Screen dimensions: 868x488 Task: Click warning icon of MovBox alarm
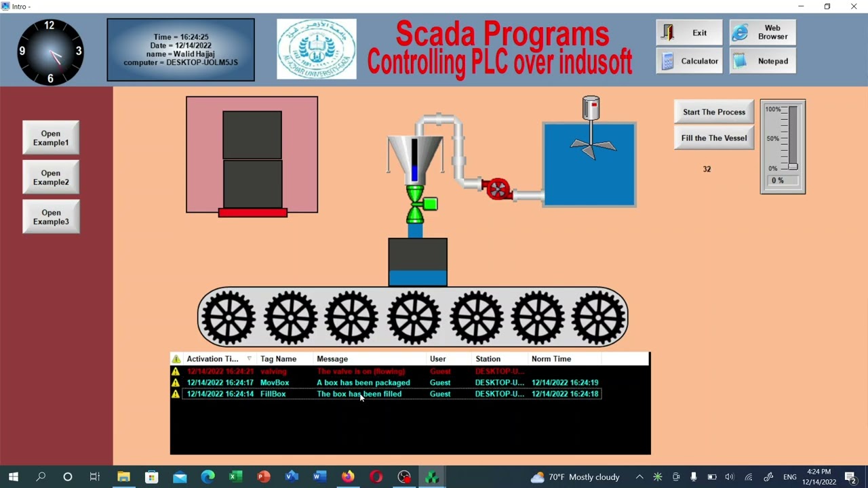176,382
